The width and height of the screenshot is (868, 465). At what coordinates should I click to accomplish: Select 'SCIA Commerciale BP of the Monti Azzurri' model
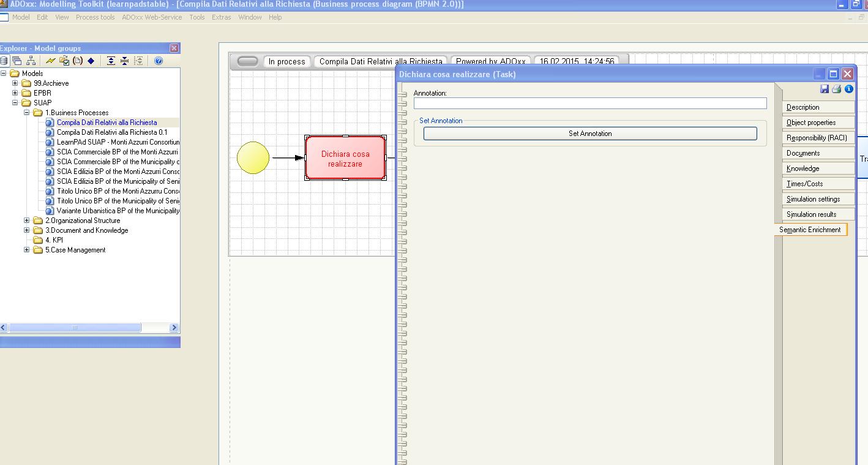pos(118,152)
